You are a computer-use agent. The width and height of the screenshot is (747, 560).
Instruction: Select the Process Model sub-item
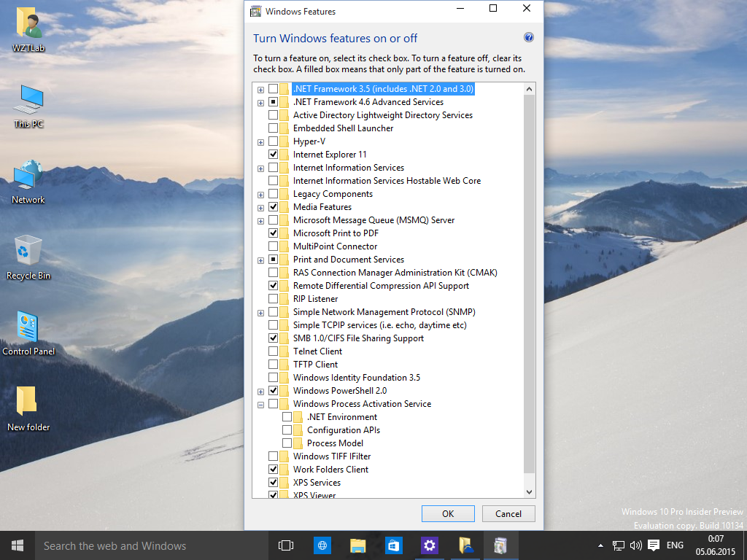point(335,443)
